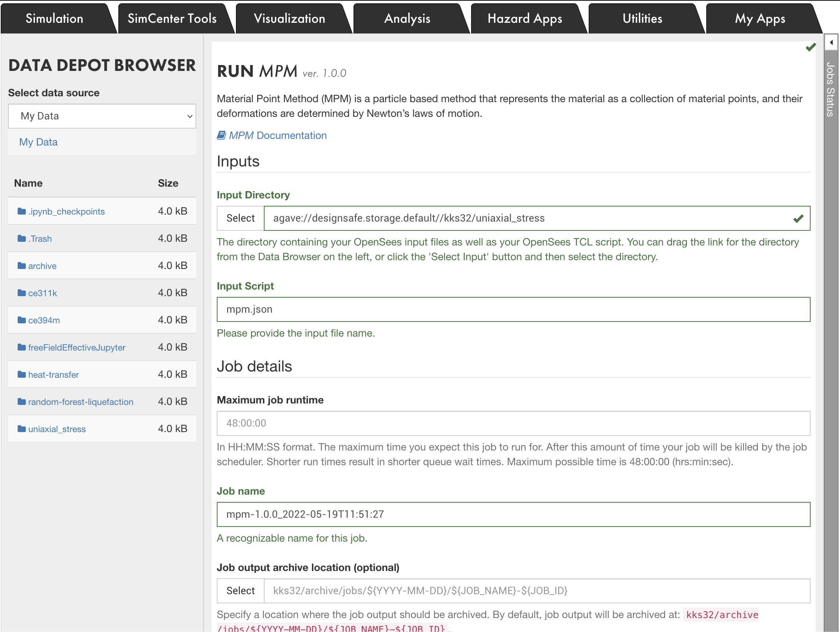
Task: Click the .ipynb_checkpoints folder icon
Action: 22,211
